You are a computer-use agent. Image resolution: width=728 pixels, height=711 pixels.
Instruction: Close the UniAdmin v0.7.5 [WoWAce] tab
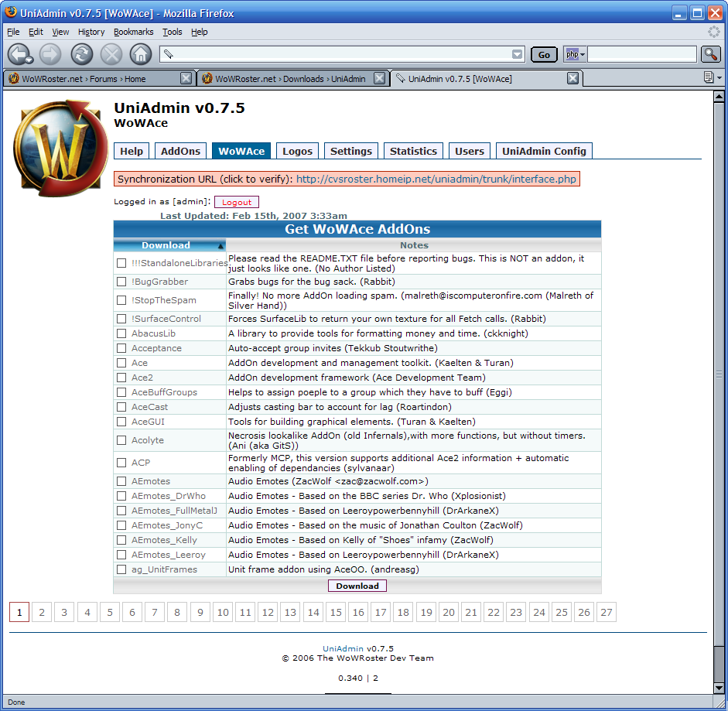(x=573, y=78)
